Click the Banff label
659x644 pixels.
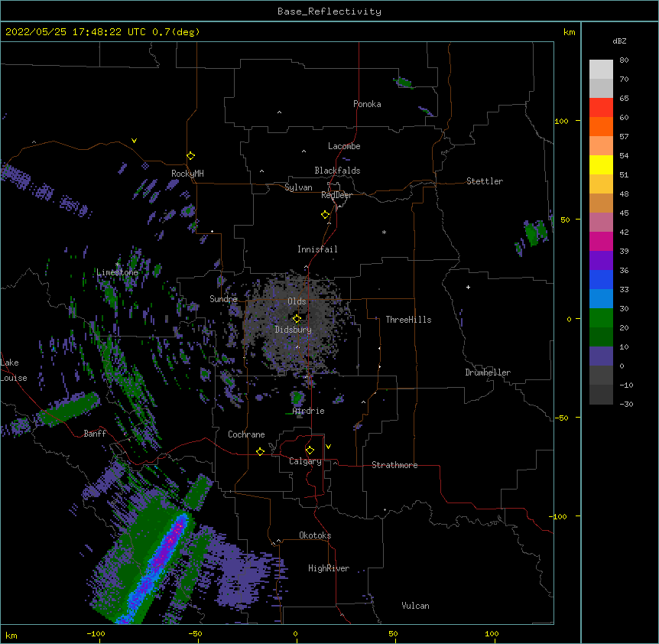click(x=95, y=434)
